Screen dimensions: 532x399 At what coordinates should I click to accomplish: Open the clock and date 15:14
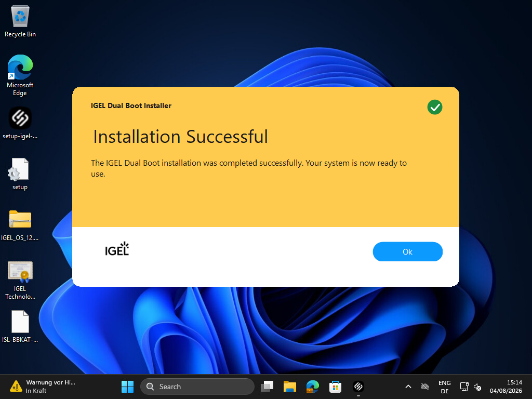click(506, 387)
